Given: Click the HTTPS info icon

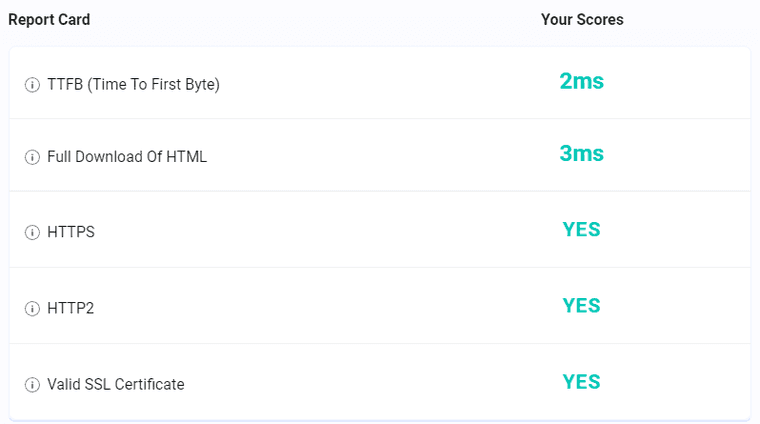Looking at the screenshot, I should point(32,232).
